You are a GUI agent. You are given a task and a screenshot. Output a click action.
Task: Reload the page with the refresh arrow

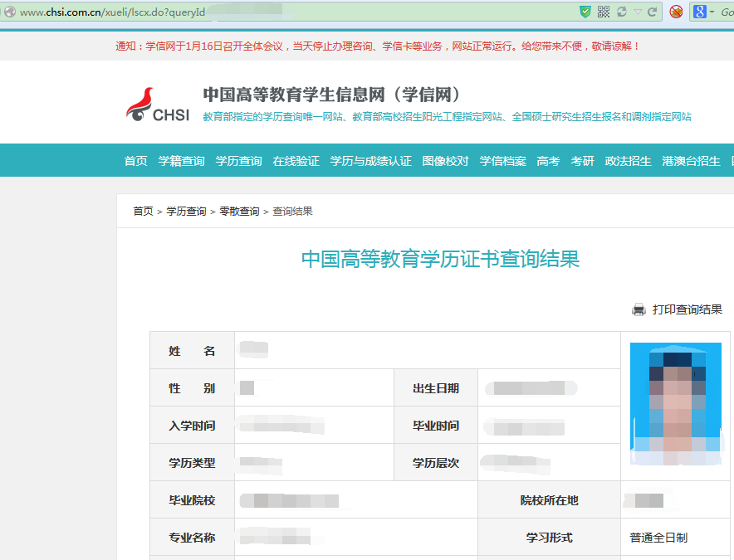point(652,12)
